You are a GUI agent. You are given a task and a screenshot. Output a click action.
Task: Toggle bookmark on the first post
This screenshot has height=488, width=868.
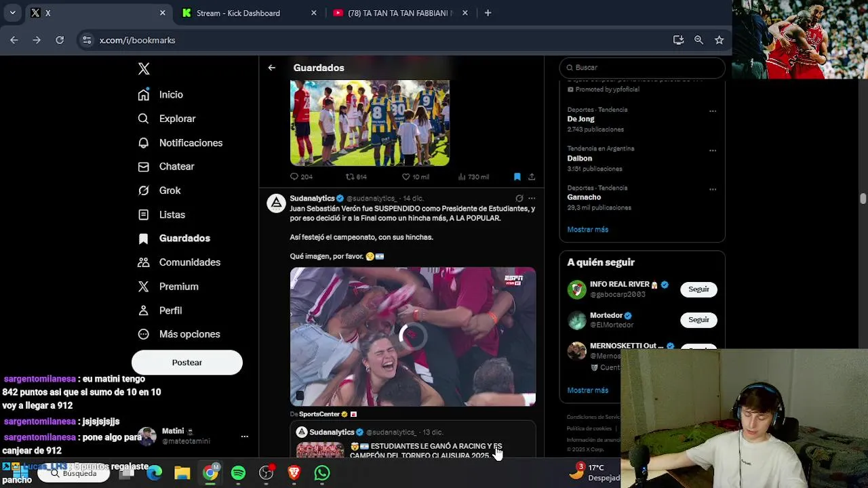517,177
